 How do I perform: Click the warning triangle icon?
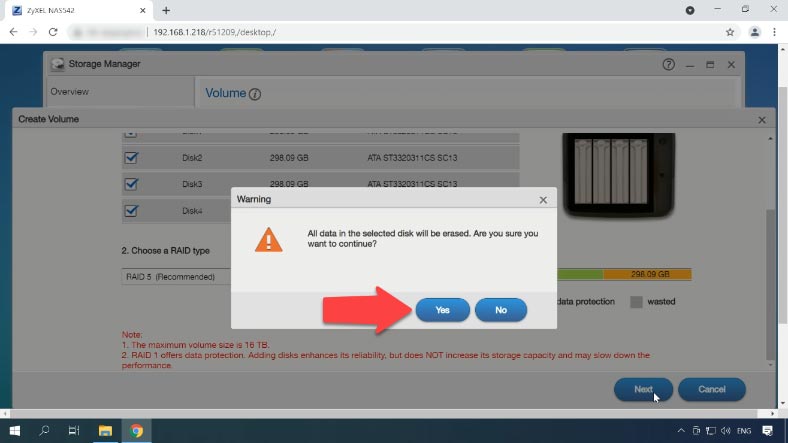click(x=268, y=240)
